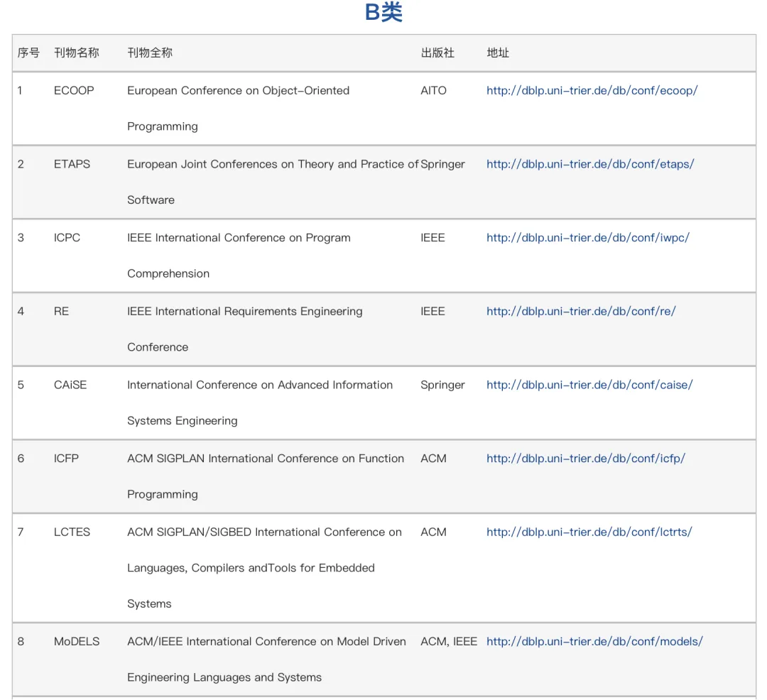Select the 刊物全称 column header
This screenshot has width=767, height=700.
tap(150, 53)
